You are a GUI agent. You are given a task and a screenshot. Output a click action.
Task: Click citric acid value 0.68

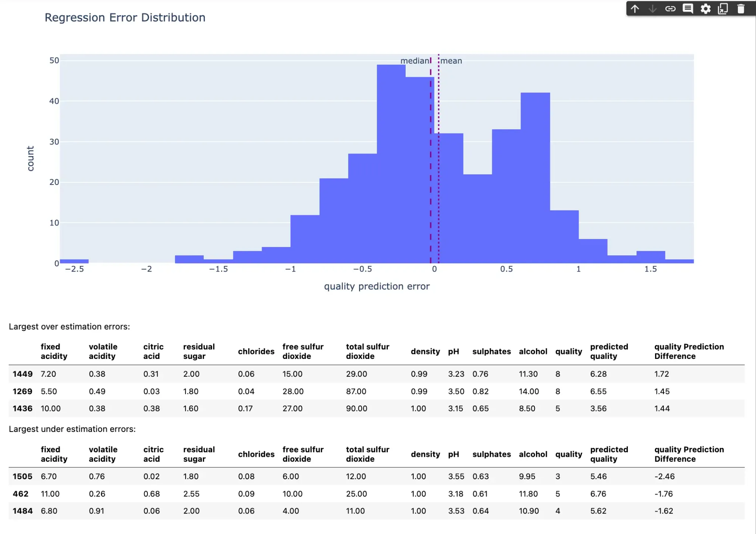(x=152, y=494)
